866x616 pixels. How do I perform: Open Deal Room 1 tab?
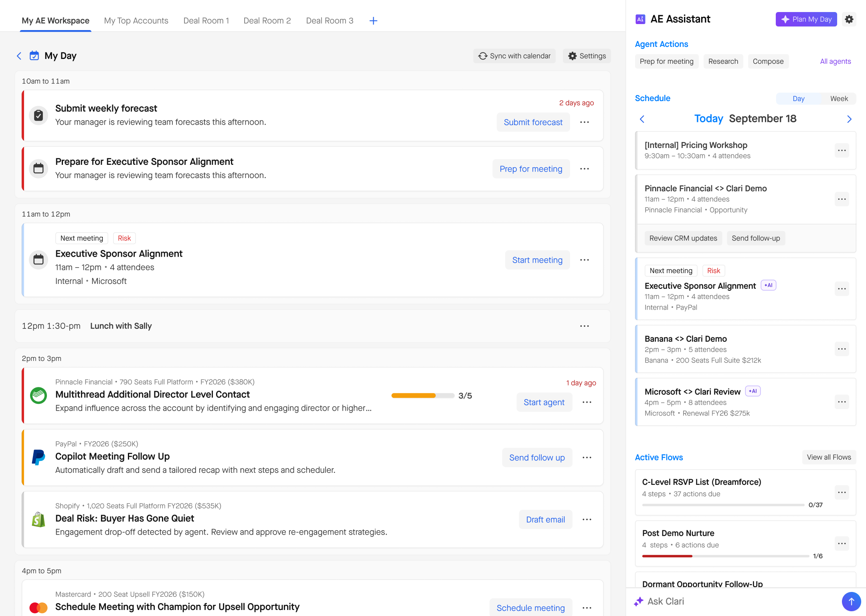(x=206, y=20)
